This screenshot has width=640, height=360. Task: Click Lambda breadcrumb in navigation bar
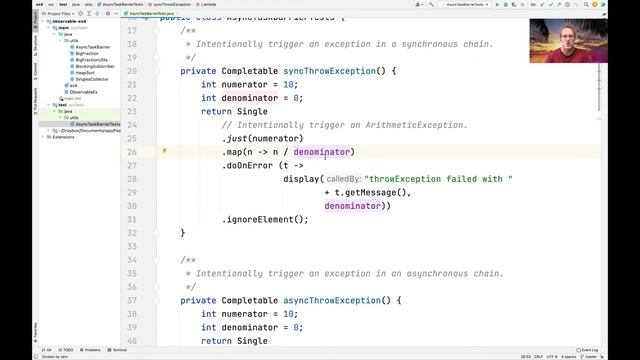[206, 4]
